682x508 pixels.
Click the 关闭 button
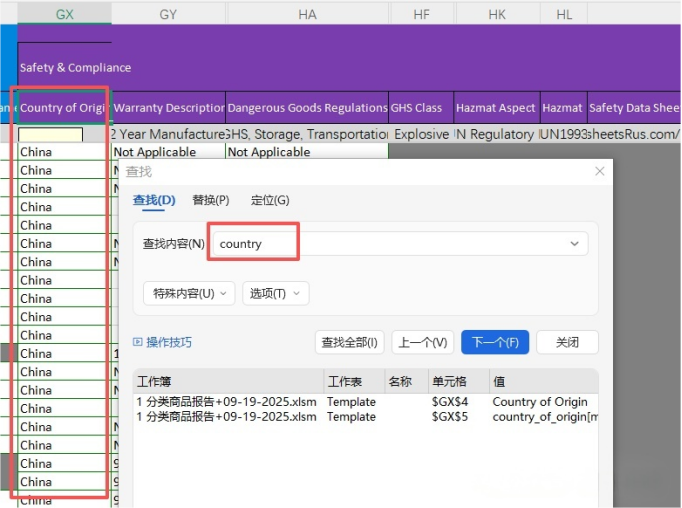coord(567,342)
